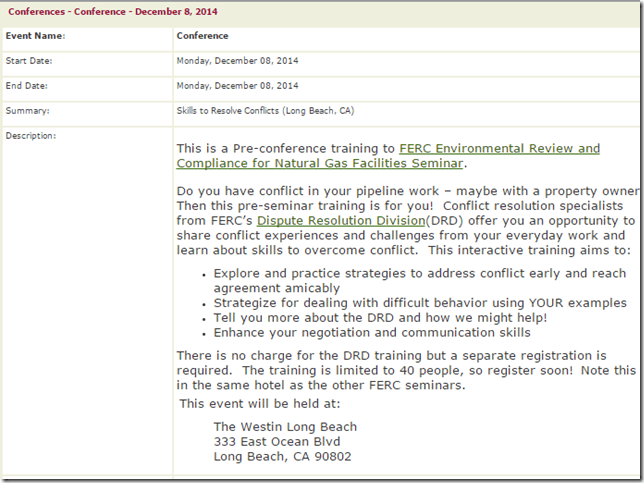Click the bold 'Conference' event name value
This screenshot has height=483, width=644.
coord(202,36)
